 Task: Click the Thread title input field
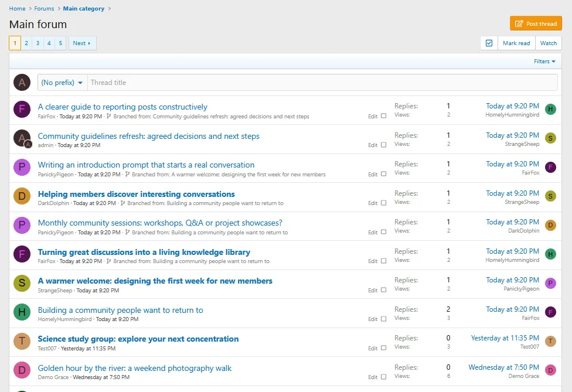(x=322, y=83)
